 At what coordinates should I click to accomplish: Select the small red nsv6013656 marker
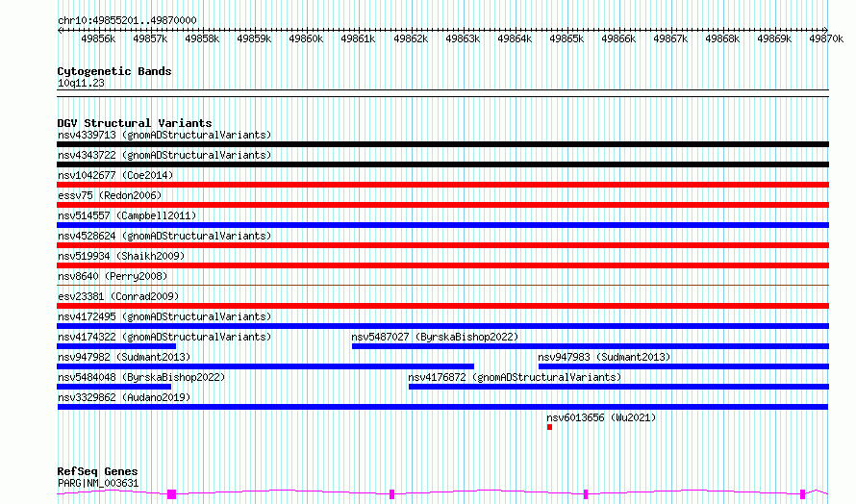coord(549,427)
